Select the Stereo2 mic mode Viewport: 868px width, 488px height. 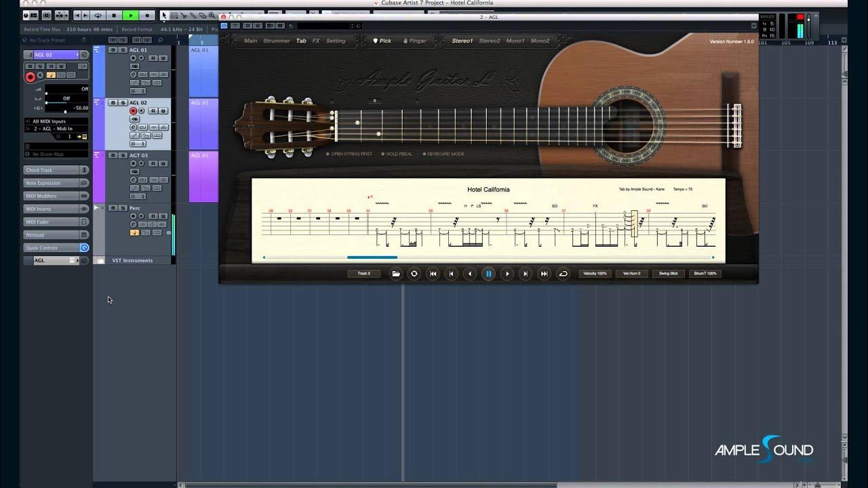click(x=490, y=41)
